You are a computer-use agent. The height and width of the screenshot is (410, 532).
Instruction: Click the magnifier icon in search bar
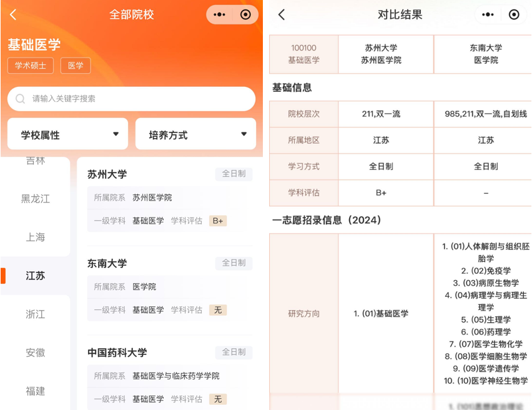21,99
